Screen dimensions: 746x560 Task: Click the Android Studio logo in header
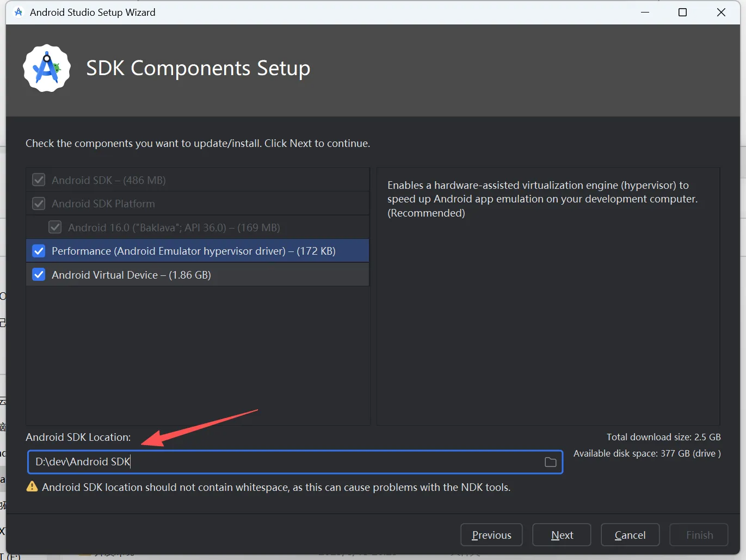coord(47,68)
